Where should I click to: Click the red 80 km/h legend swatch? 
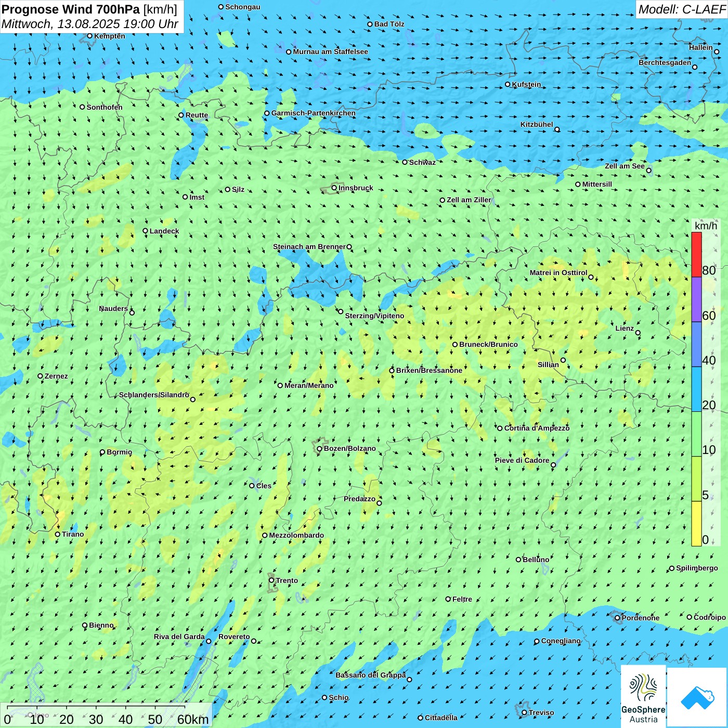point(696,254)
